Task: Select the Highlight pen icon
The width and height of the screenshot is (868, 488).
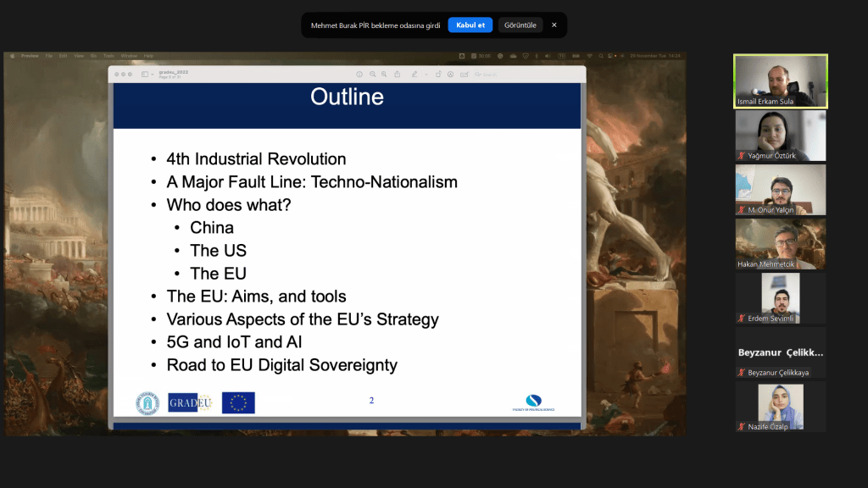Action: [x=414, y=75]
